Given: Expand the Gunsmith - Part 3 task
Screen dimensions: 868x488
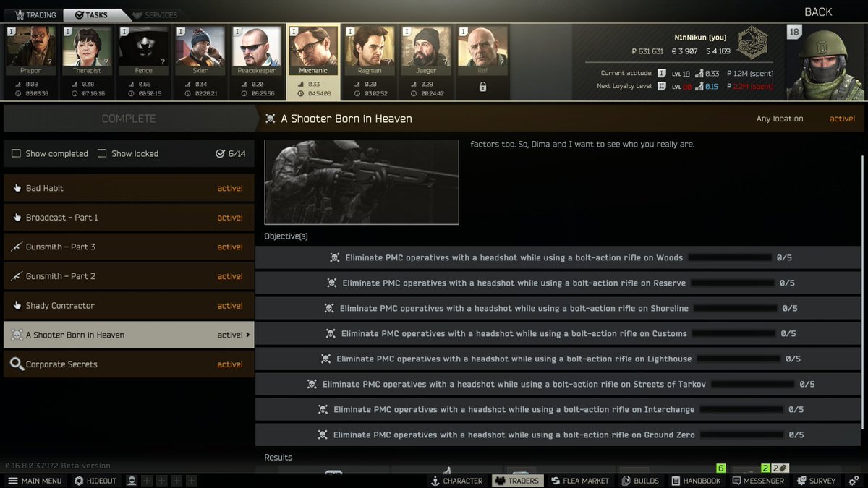Looking at the screenshot, I should (x=129, y=247).
